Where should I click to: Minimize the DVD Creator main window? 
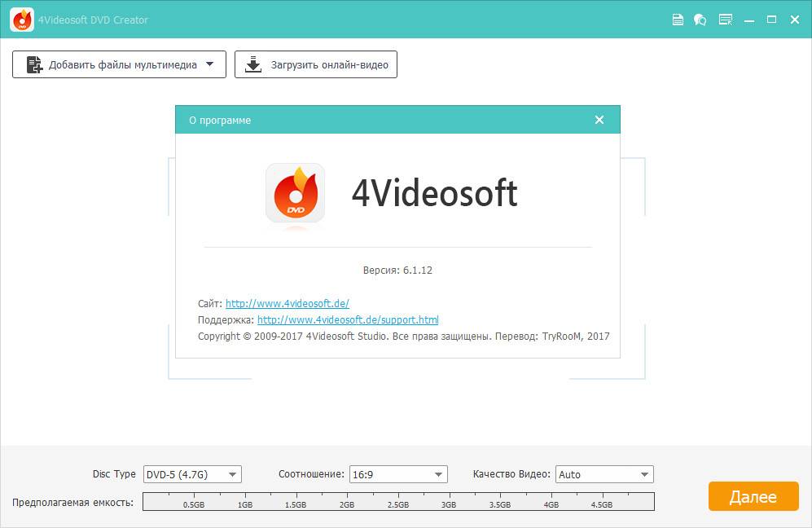[x=748, y=20]
